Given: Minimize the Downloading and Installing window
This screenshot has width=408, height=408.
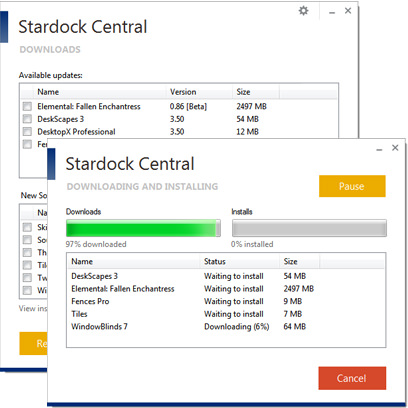Looking at the screenshot, I should coord(379,149).
